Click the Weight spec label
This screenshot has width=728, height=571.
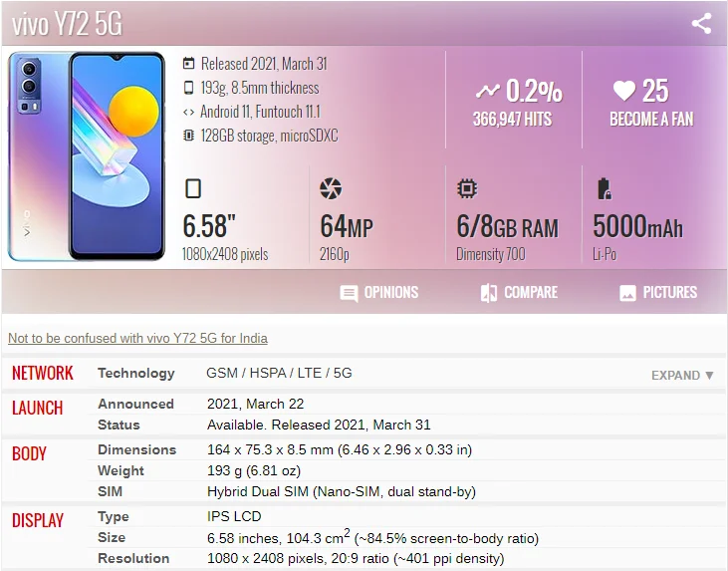pos(121,470)
